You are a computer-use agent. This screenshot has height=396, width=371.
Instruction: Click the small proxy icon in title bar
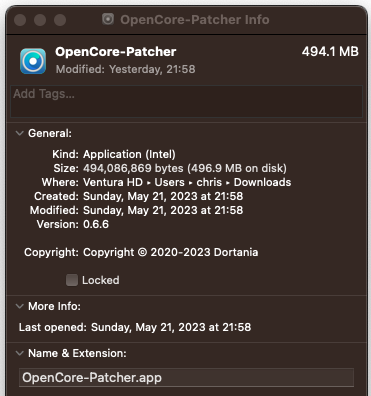coord(108,19)
